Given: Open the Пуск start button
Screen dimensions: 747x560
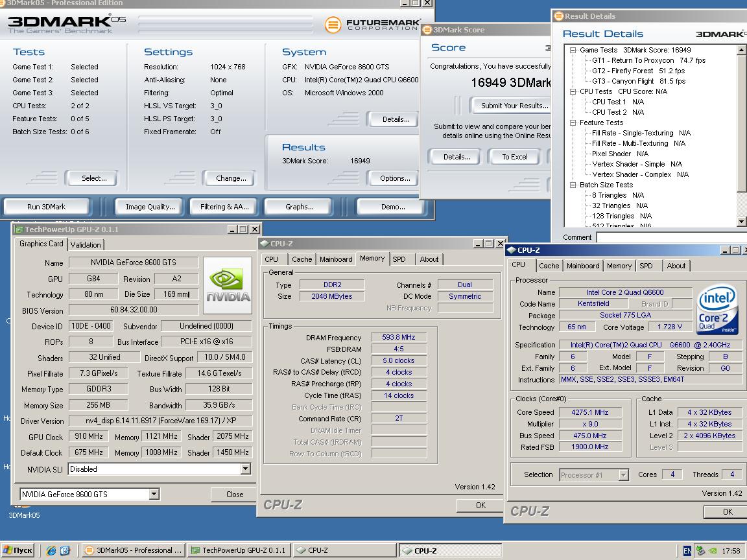Looking at the screenshot, I should click(x=18, y=550).
